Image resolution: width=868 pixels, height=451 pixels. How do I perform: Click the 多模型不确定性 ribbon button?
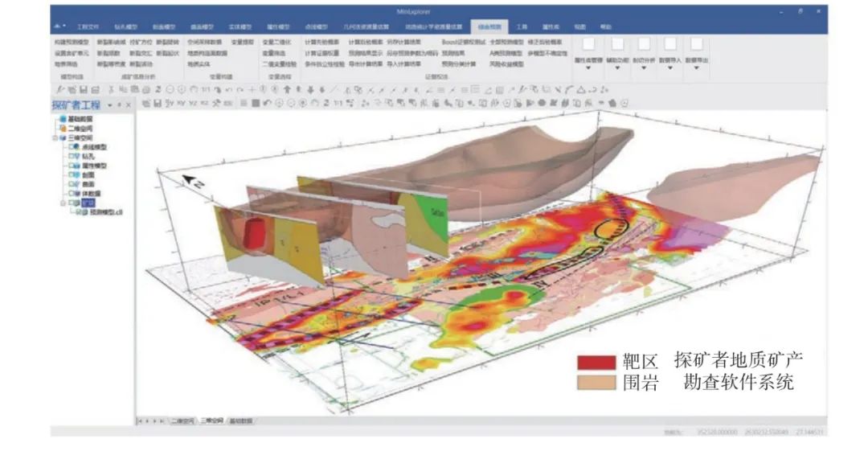[x=547, y=53]
